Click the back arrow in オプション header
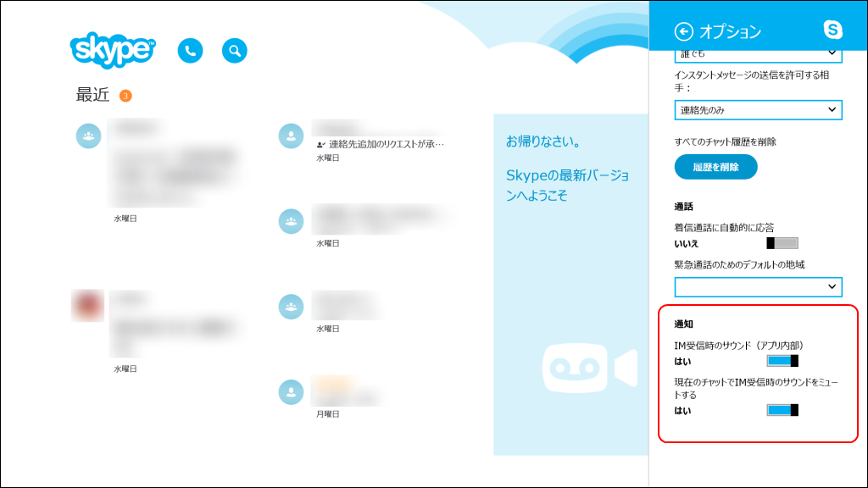 685,29
